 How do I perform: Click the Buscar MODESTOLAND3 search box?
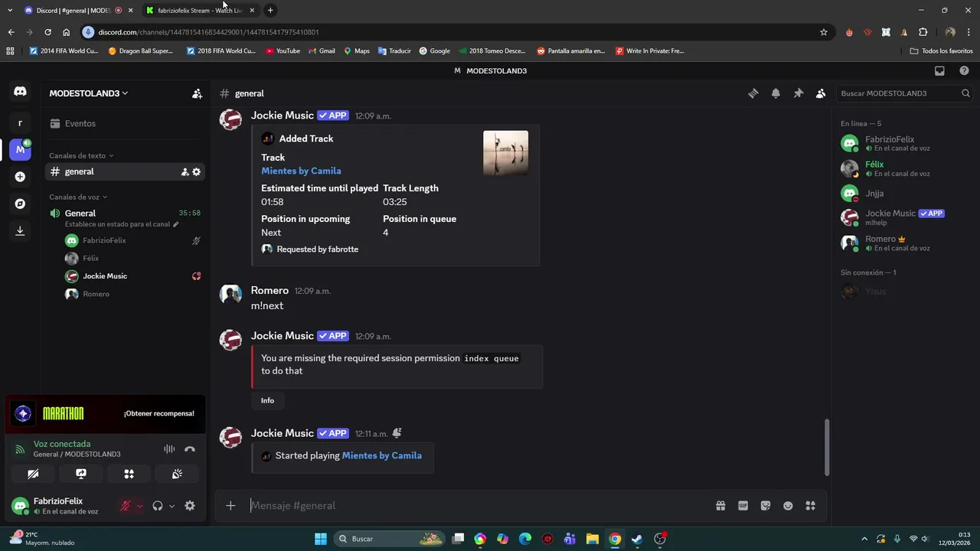(904, 93)
